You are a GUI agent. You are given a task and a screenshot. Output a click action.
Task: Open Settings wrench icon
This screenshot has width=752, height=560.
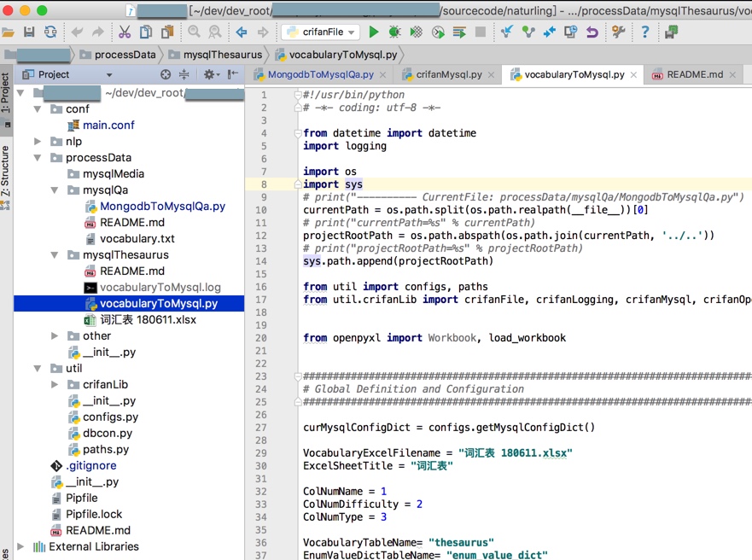(x=619, y=32)
